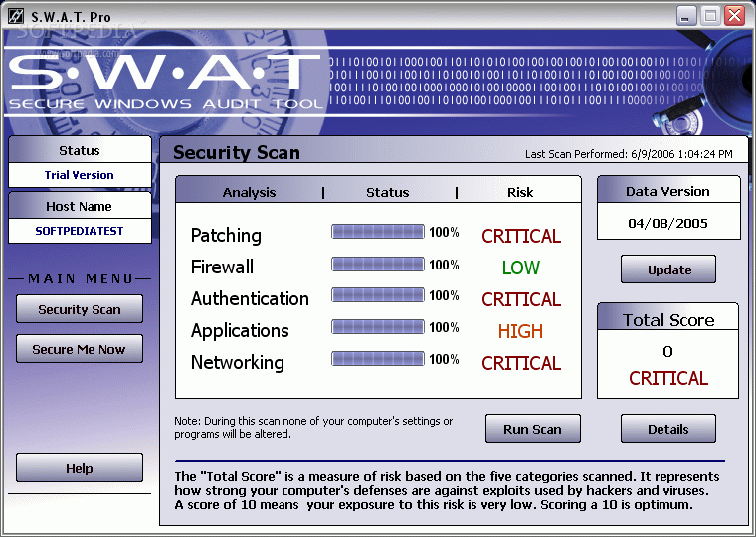Click the Networking CRITICAL risk value
756x537 pixels.
[521, 363]
